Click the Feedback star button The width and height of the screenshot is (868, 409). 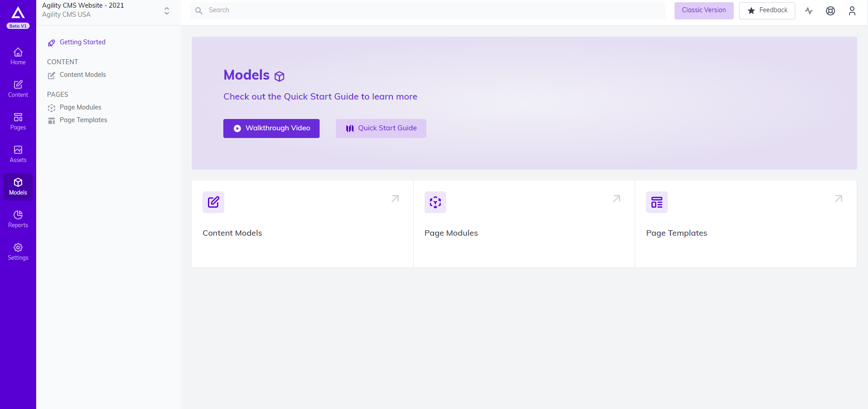pos(767,10)
